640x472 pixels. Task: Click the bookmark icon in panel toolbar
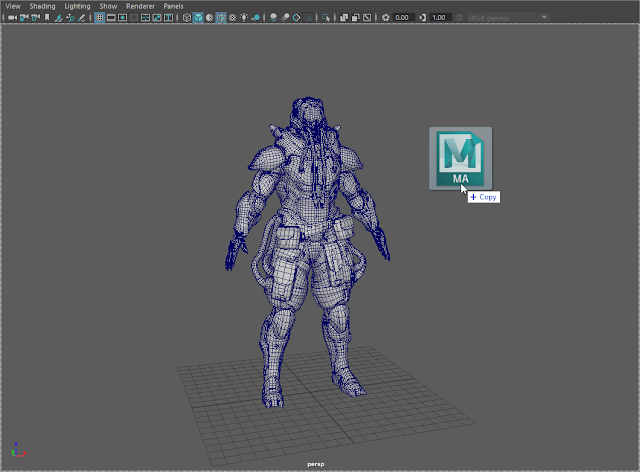click(48, 18)
